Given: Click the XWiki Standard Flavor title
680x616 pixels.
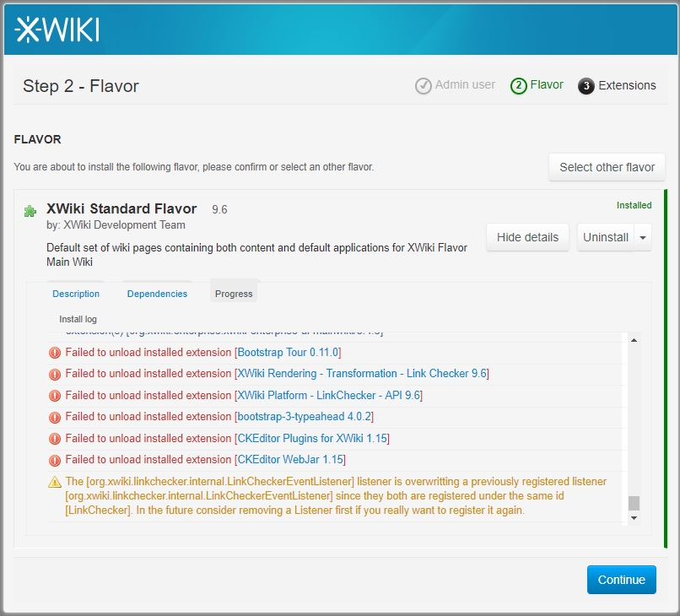Looking at the screenshot, I should pyautogui.click(x=121, y=208).
